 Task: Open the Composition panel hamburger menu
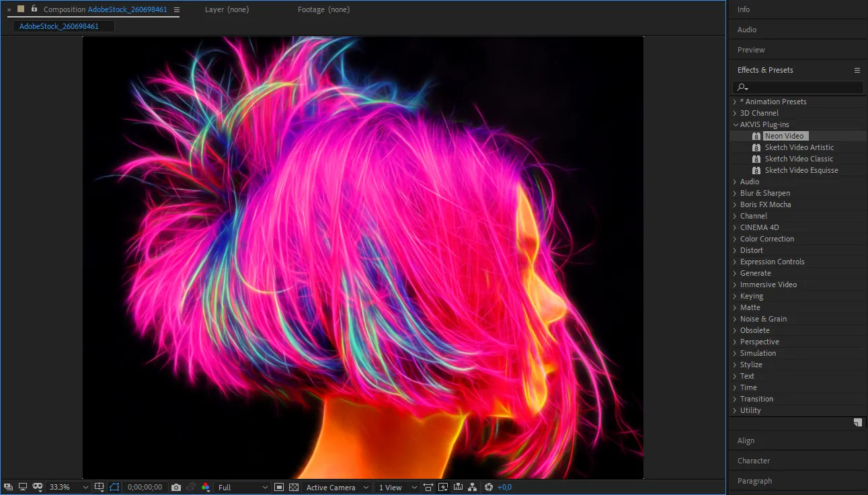(176, 9)
